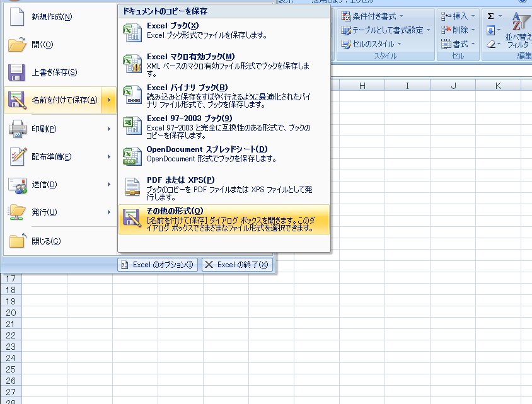The height and width of the screenshot is (404, 532).
Task: Click the 開く open folder icon
Action: click(17, 45)
